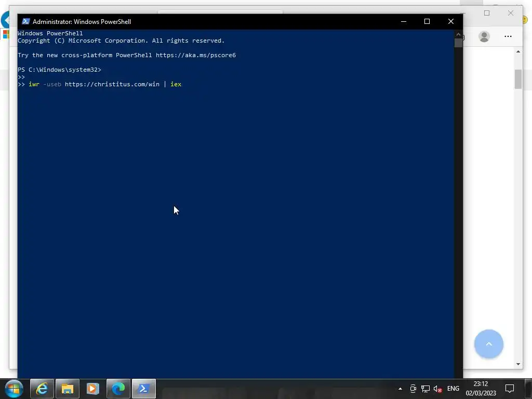Maximize the PowerShell window

click(x=427, y=21)
